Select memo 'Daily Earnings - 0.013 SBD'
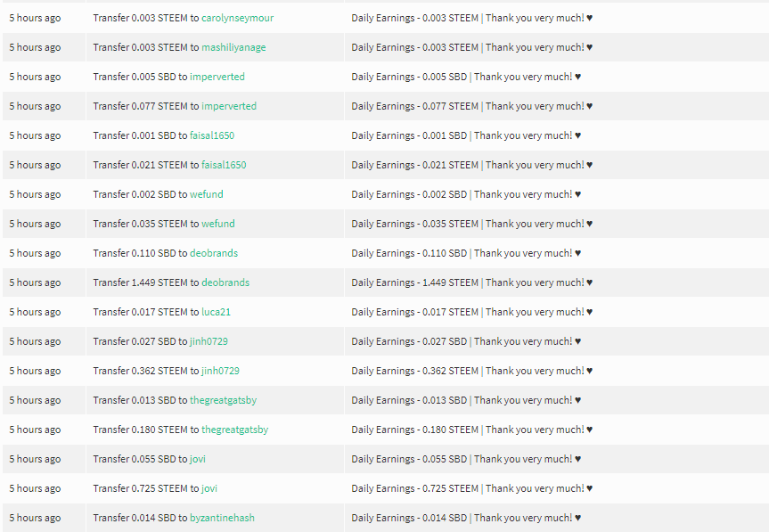Screen dimensions: 769x532 [x=409, y=401]
